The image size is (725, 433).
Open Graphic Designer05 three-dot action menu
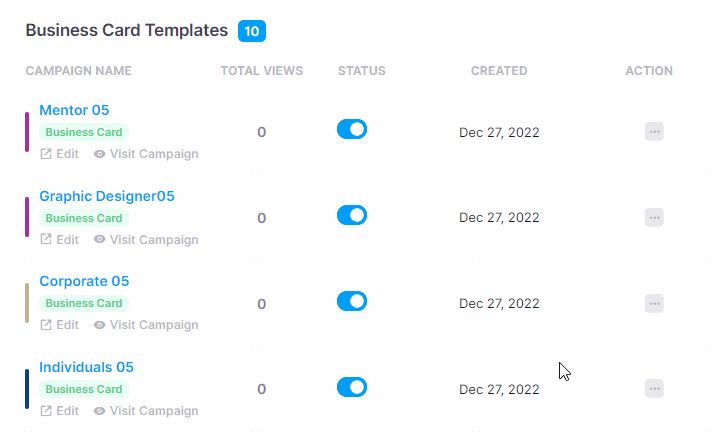pos(654,217)
